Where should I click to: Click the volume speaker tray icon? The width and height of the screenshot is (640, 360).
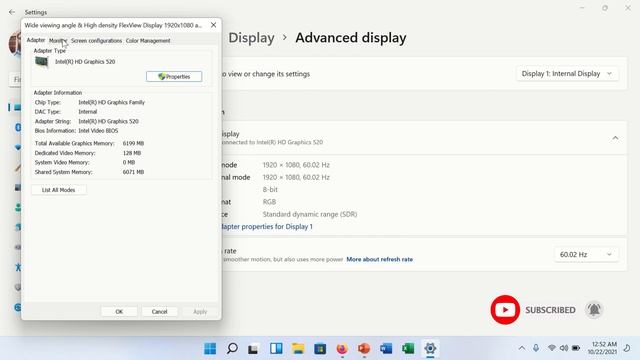coord(564,348)
